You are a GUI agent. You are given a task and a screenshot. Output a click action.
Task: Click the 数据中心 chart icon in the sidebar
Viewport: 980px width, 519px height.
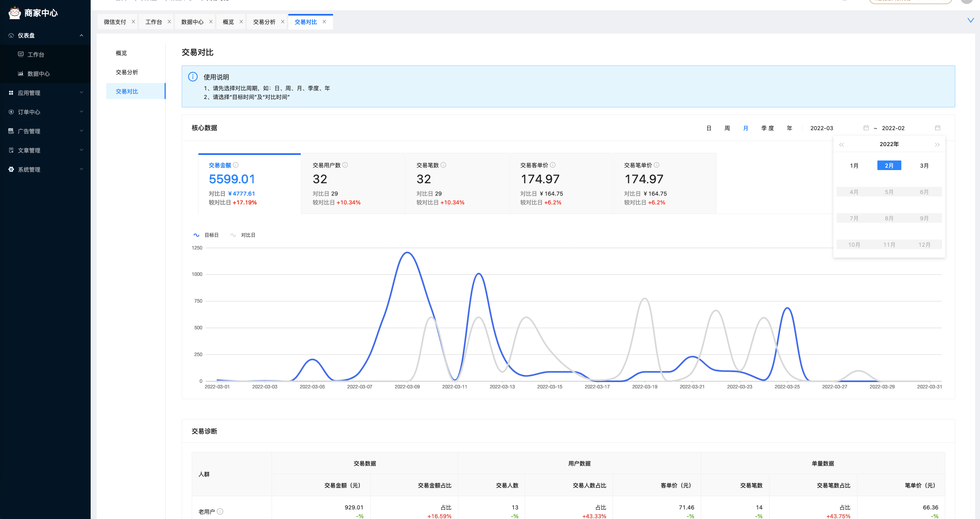coord(21,73)
